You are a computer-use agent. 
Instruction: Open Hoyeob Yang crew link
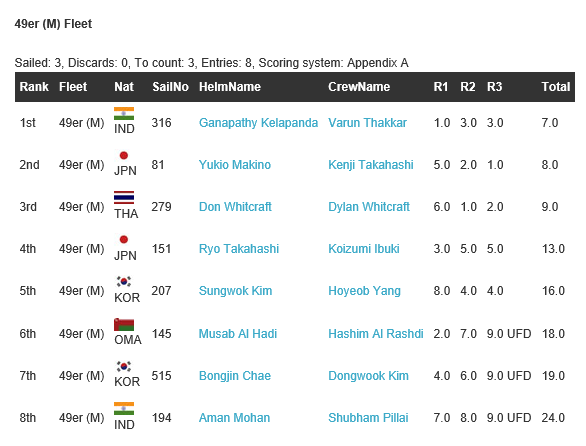tap(364, 291)
